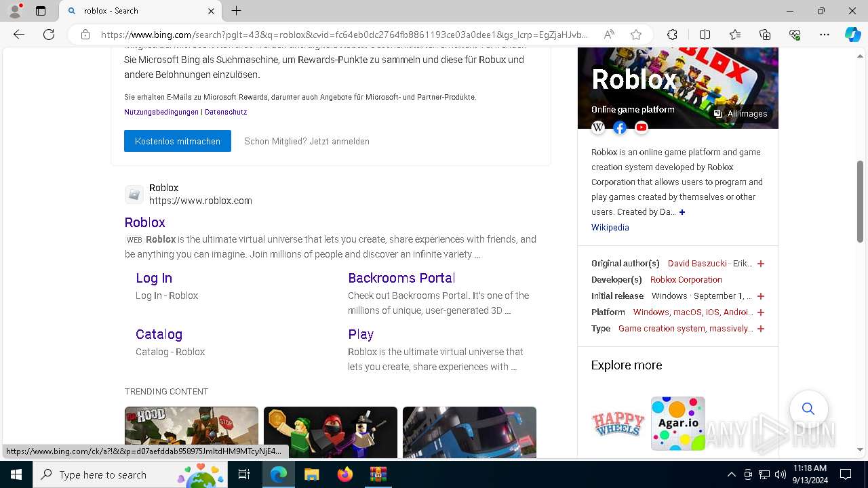Click the scrollbar down arrow
Image resolution: width=868 pixels, height=488 pixels.
coord(860,449)
